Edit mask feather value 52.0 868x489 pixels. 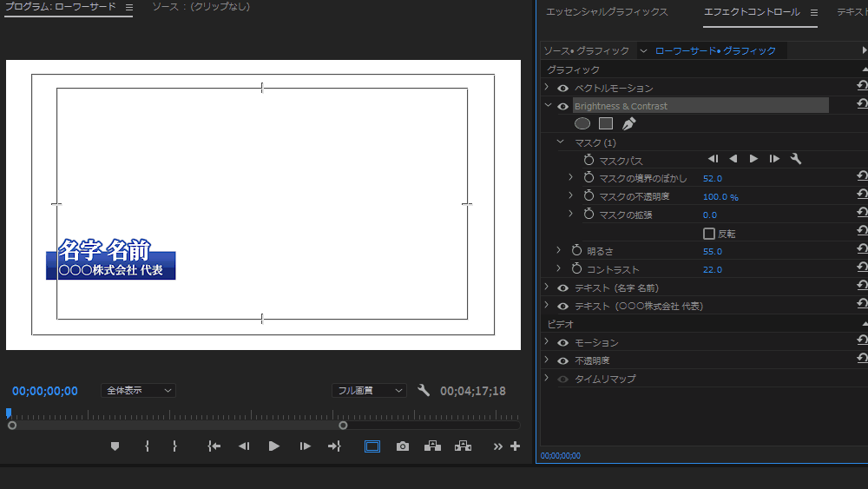(713, 178)
